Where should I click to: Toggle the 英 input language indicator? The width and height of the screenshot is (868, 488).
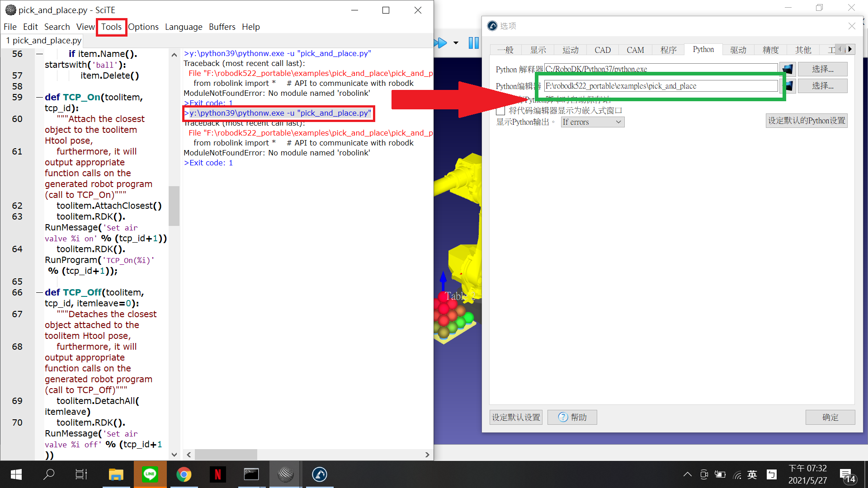click(752, 474)
